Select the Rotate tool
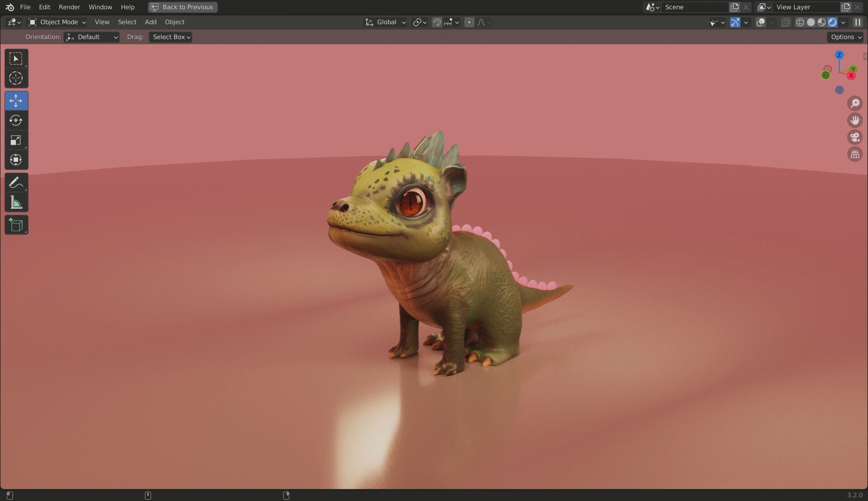Viewport: 868px width, 501px height. tap(16, 120)
